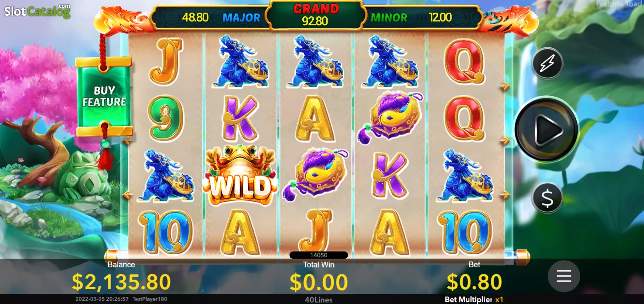
Task: Click the $0.80 bet amount
Action: coord(474,282)
